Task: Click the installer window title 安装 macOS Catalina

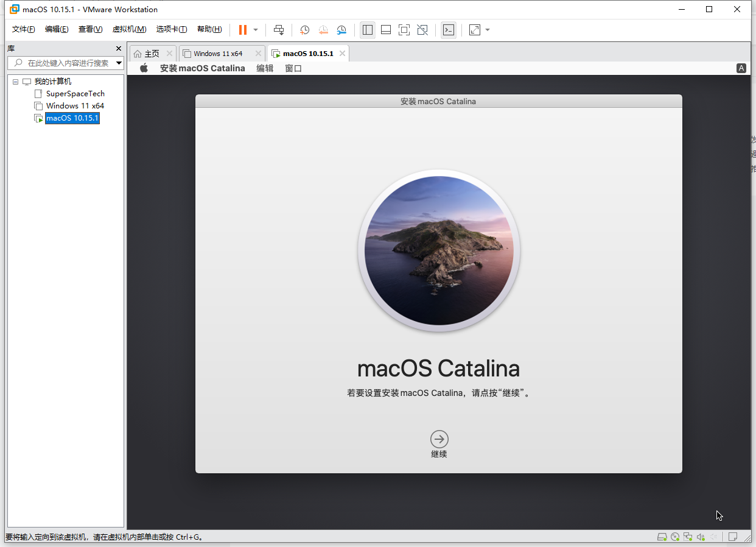Action: pos(438,101)
